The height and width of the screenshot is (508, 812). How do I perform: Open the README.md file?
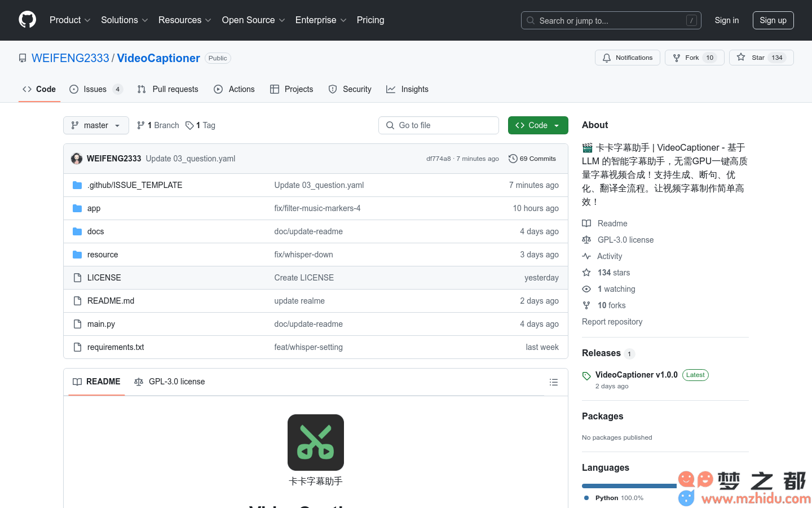(111, 301)
